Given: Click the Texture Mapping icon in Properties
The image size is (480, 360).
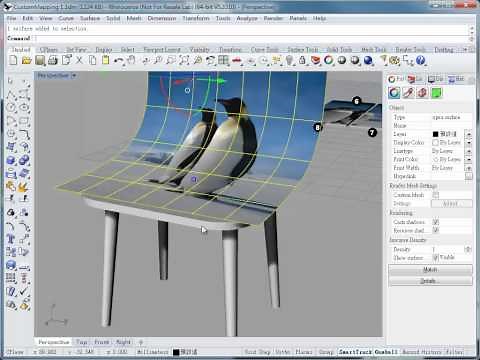Looking at the screenshot, I should pyautogui.click(x=422, y=93).
